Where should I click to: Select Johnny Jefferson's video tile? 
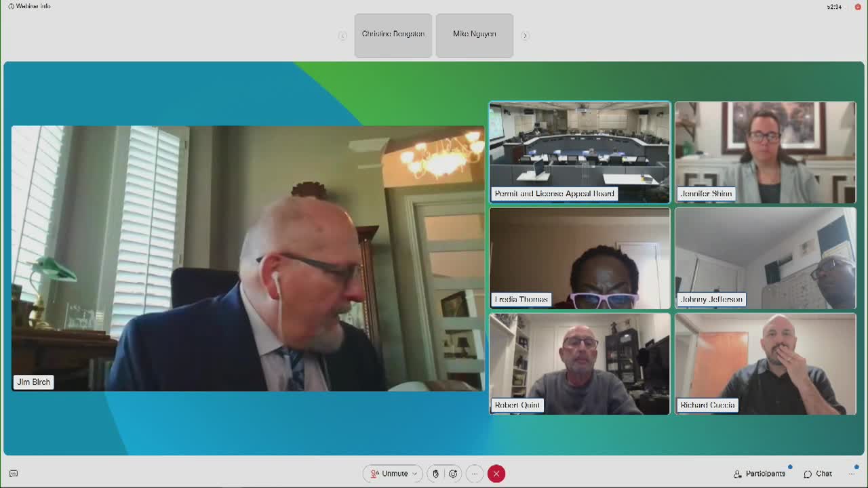coord(766,258)
